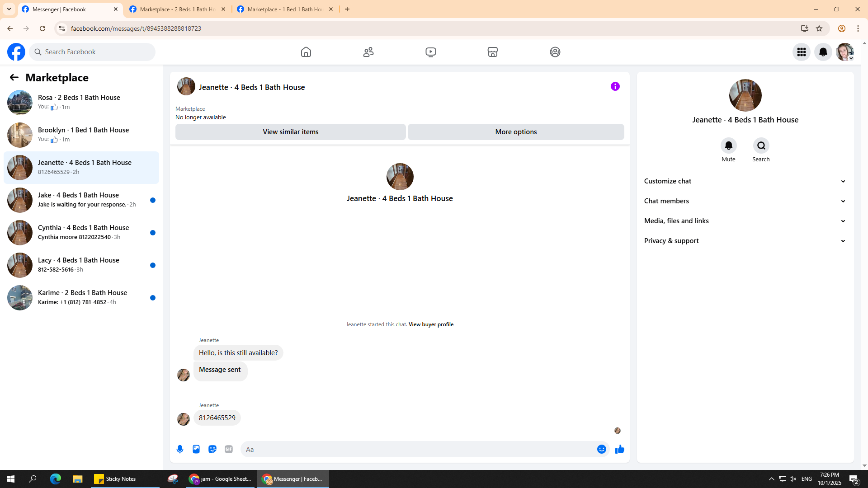The width and height of the screenshot is (868, 488).
Task: Open Brooklyn 1 Bed 1 Bath conversation
Action: click(x=81, y=135)
